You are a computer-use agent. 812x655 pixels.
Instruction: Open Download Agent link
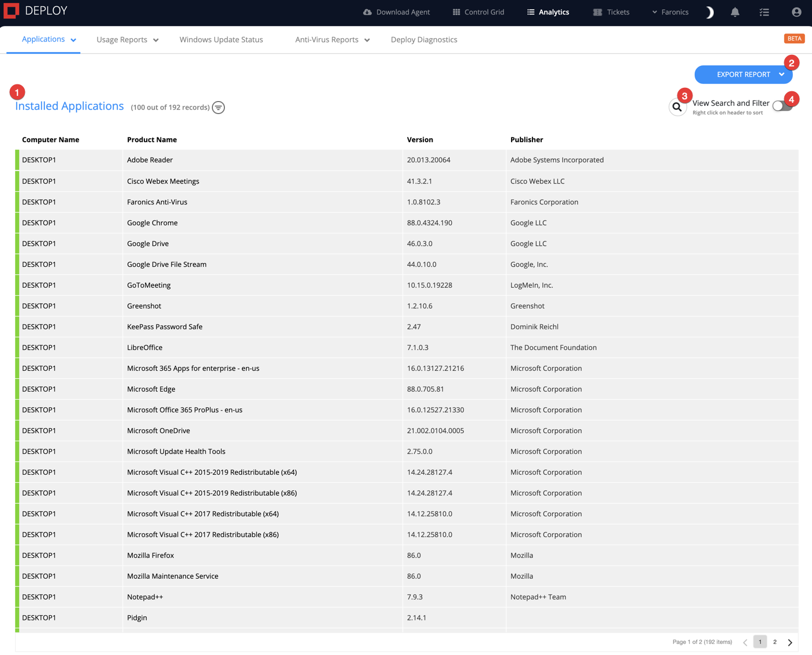tap(397, 12)
